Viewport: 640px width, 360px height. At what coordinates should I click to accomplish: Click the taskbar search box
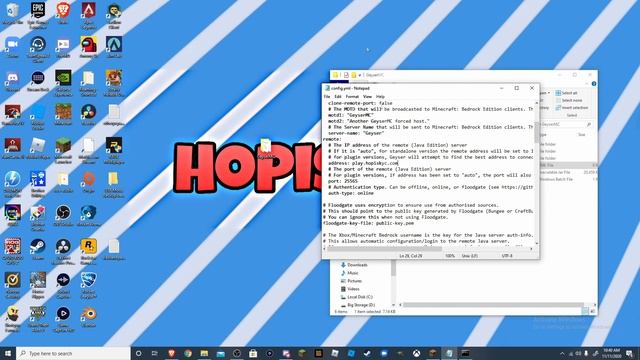point(73,353)
